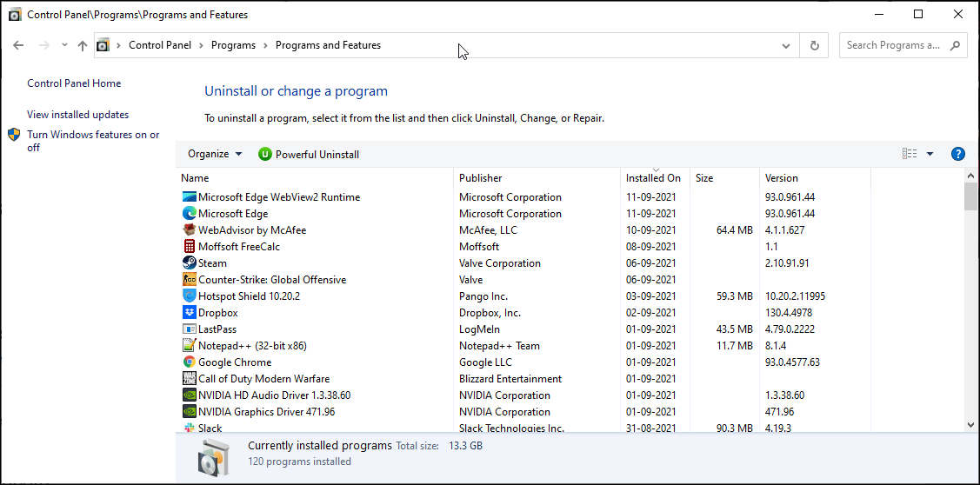Click the Search Programs input field
The width and height of the screenshot is (980, 485).
click(x=894, y=45)
